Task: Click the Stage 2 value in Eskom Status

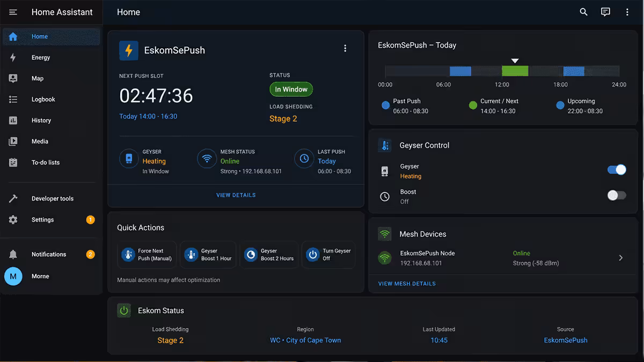Action: 171,341
